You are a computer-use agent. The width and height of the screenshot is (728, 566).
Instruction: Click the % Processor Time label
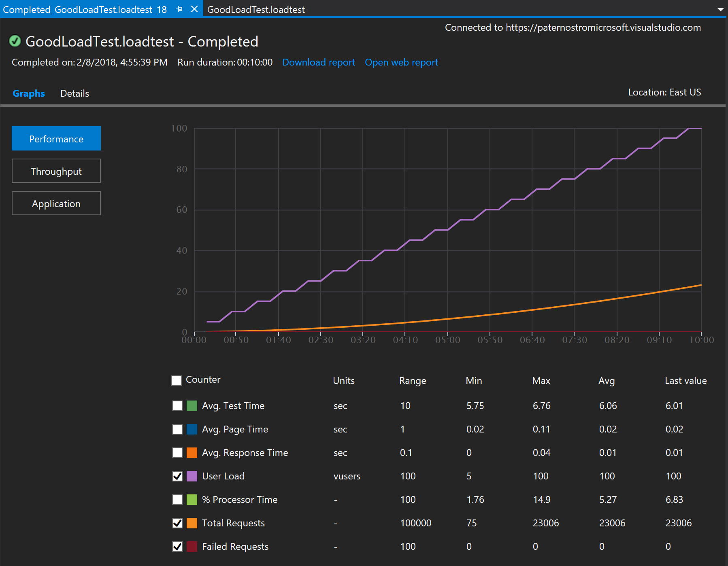(x=240, y=500)
